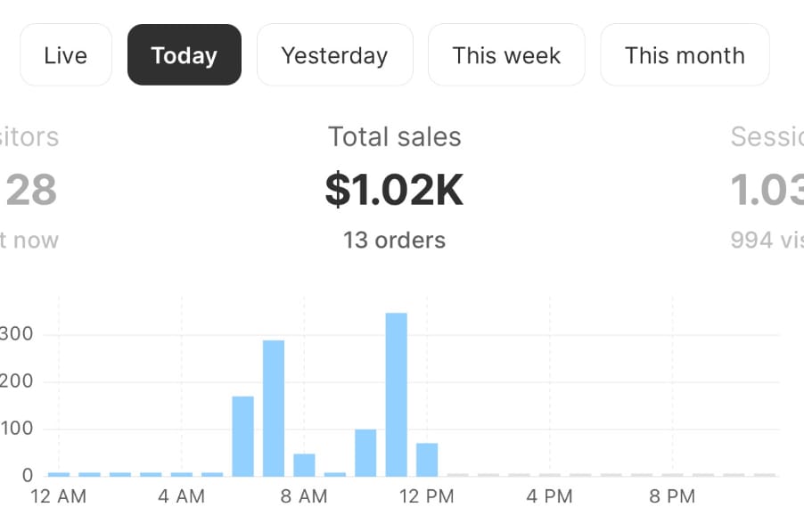This screenshot has width=804, height=532.
Task: Click the $1.02K sales figure
Action: pyautogui.click(x=395, y=190)
